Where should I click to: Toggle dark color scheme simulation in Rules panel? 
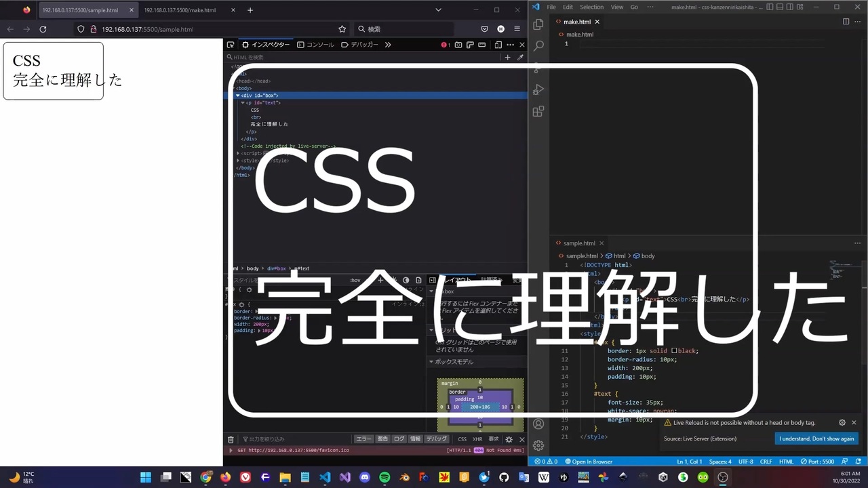405,279
